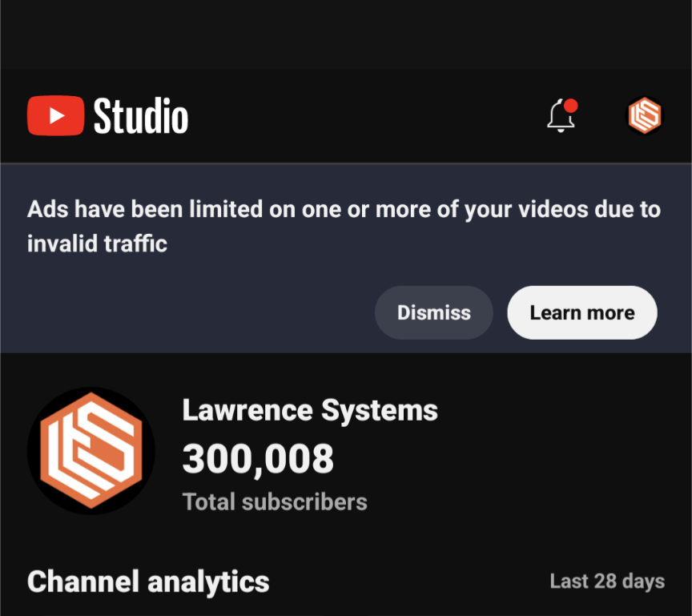The image size is (692, 616).
Task: Click the 300,008 subscriber count
Action: [258, 459]
